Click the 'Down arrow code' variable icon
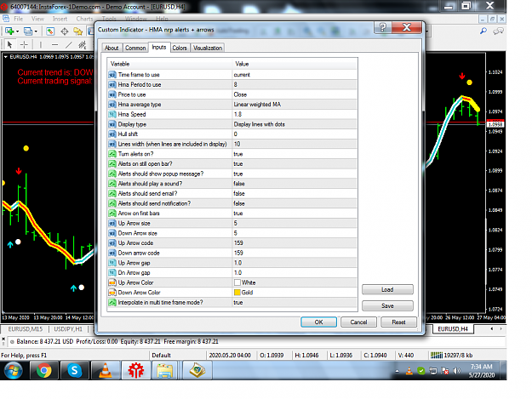532x399 pixels. coord(112,253)
